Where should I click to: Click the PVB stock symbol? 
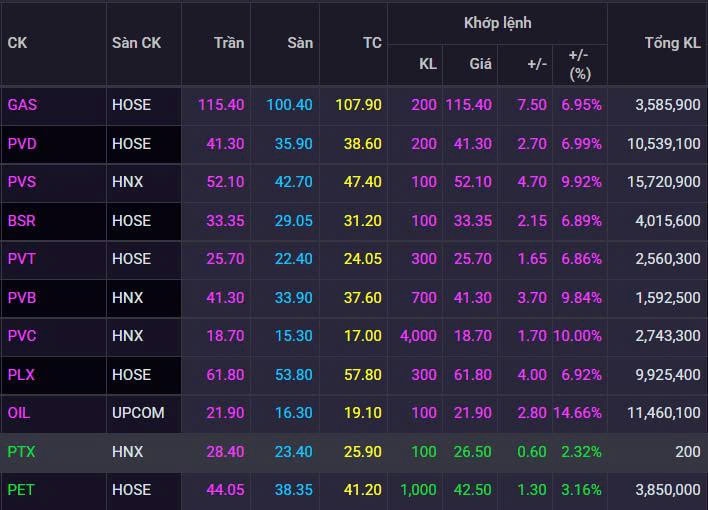22,298
